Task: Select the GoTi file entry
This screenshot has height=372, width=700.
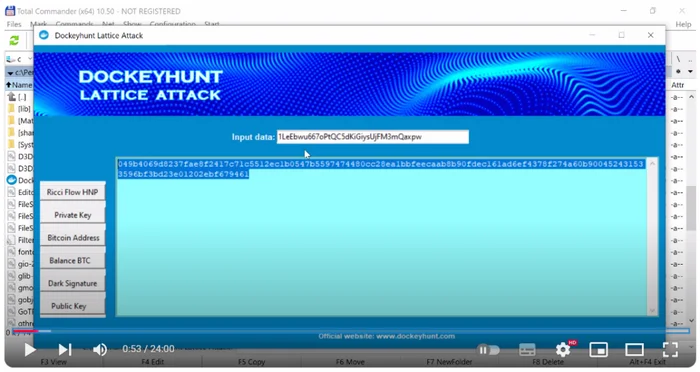Action: tap(20, 312)
